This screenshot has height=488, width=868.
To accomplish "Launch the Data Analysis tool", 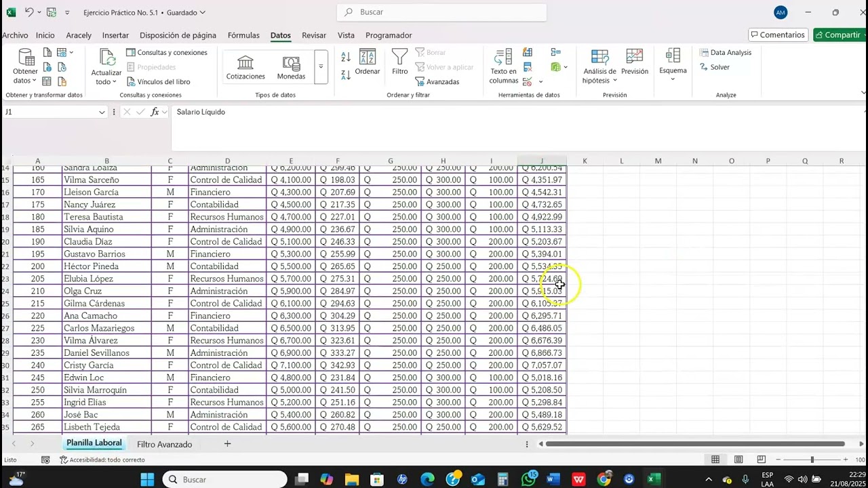I will click(725, 52).
